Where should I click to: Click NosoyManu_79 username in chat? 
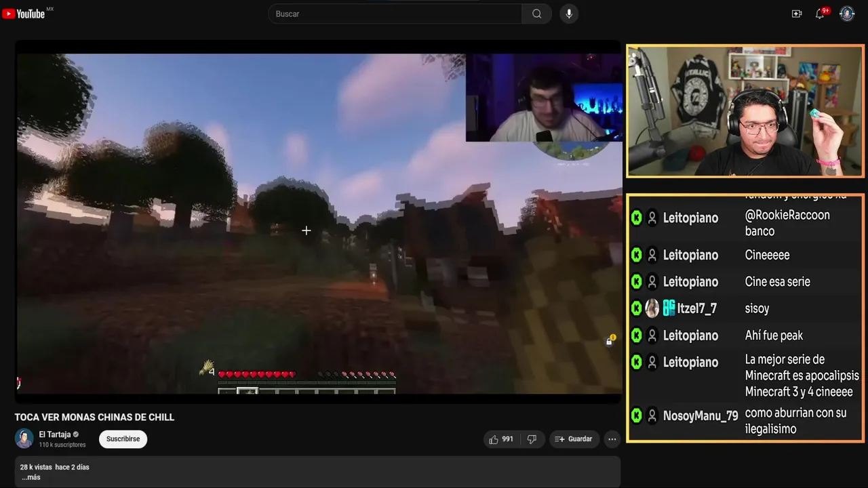[701, 415]
